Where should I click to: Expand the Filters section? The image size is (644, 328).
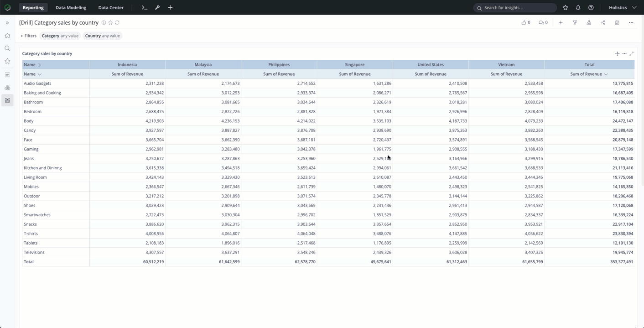point(28,36)
